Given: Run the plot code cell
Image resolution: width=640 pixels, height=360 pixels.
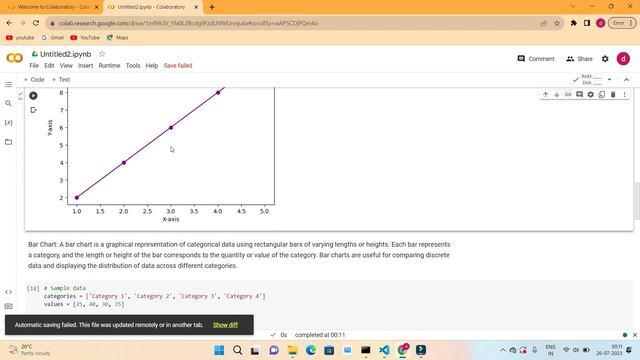Looking at the screenshot, I should 33,96.
